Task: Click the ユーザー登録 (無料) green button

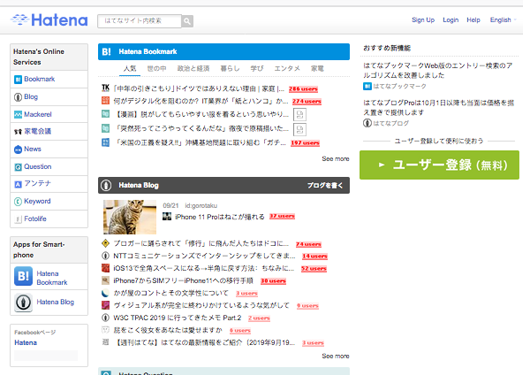Action: [x=439, y=165]
